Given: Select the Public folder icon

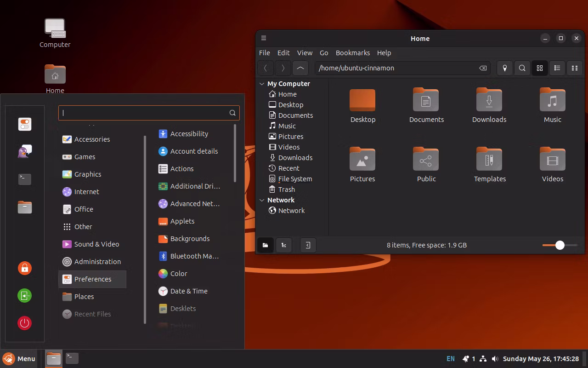Looking at the screenshot, I should (426, 159).
